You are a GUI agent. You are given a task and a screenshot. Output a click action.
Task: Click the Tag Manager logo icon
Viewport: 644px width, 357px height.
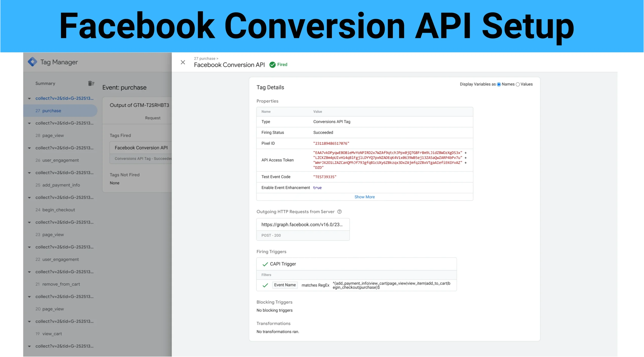pos(32,62)
